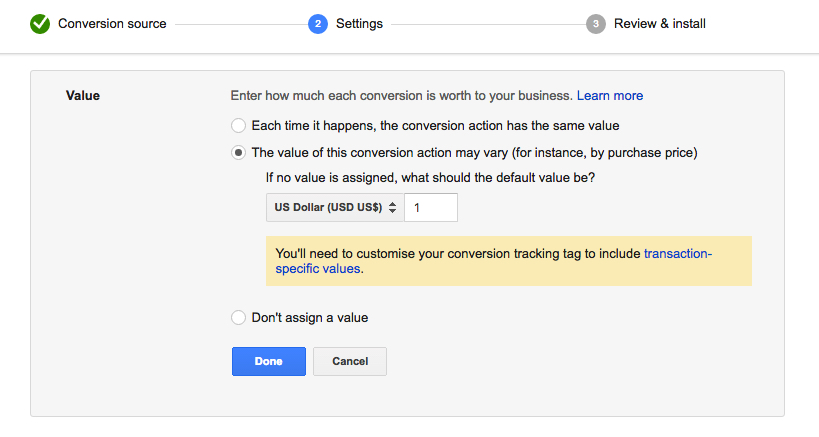Click the default value input field

click(431, 207)
